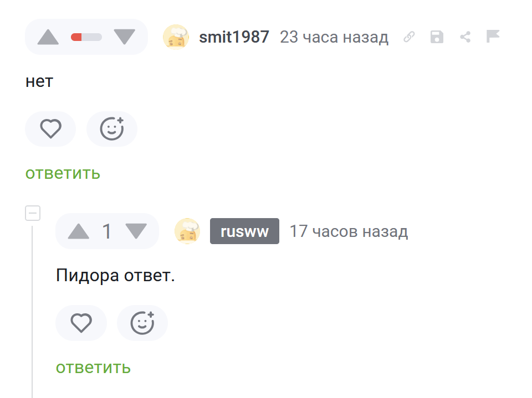The height and width of the screenshot is (398, 532).
Task: Upvote the comment by smit1987
Action: pyautogui.click(x=48, y=37)
